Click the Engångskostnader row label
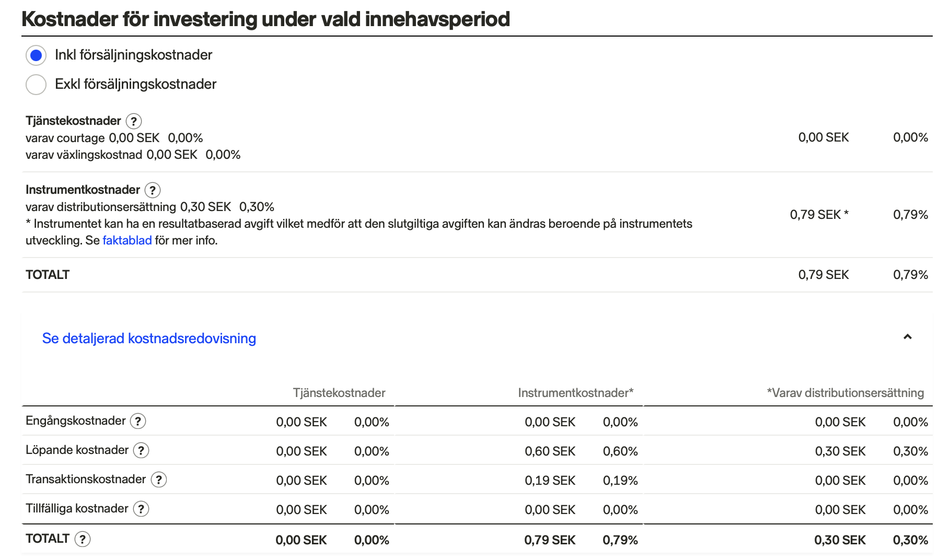The height and width of the screenshot is (560, 950). point(75,421)
